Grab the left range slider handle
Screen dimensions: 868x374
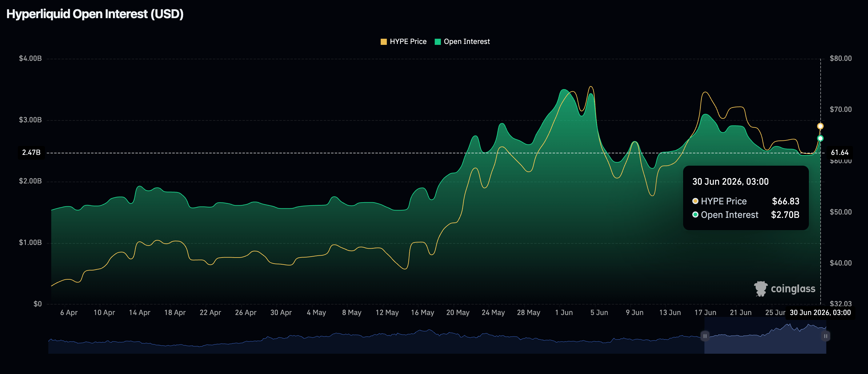click(x=705, y=336)
